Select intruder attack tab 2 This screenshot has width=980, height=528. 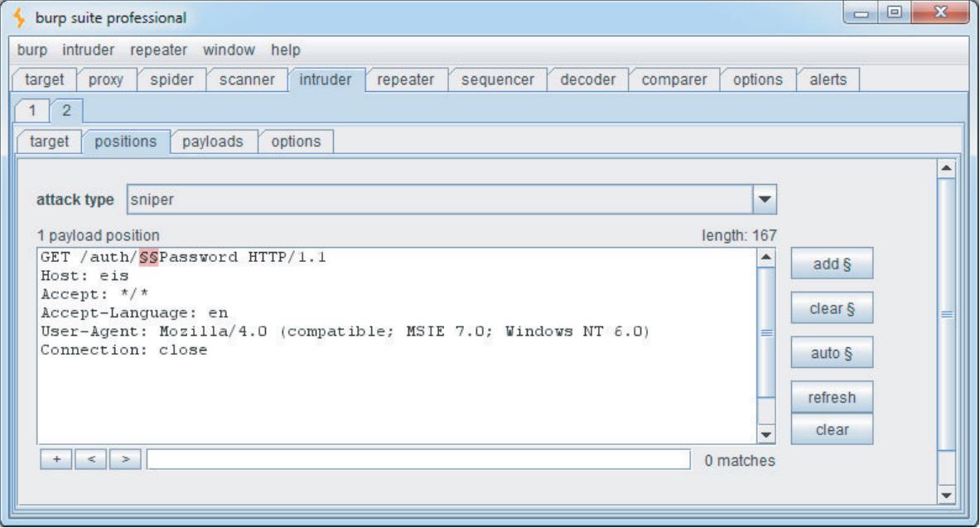[x=66, y=111]
